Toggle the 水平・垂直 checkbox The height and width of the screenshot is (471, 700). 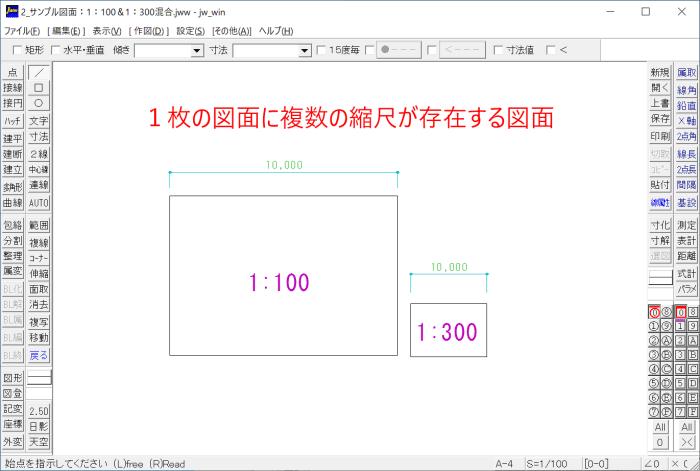coord(55,50)
